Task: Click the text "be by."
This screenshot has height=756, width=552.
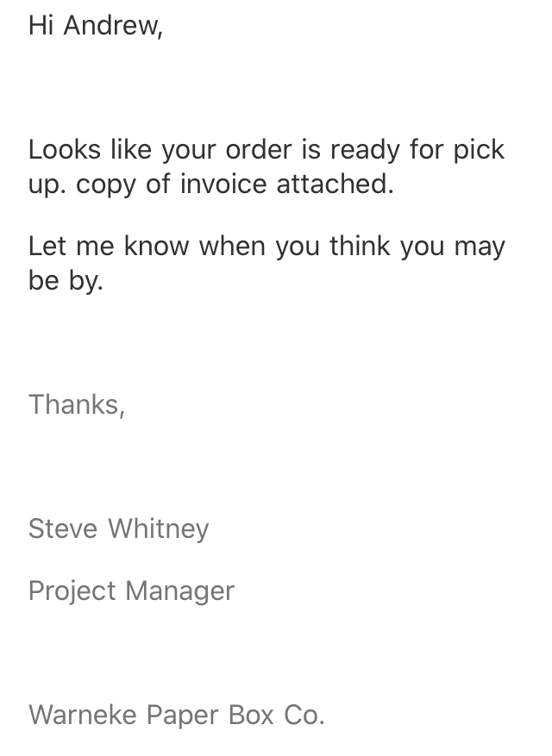Action: coord(66,281)
